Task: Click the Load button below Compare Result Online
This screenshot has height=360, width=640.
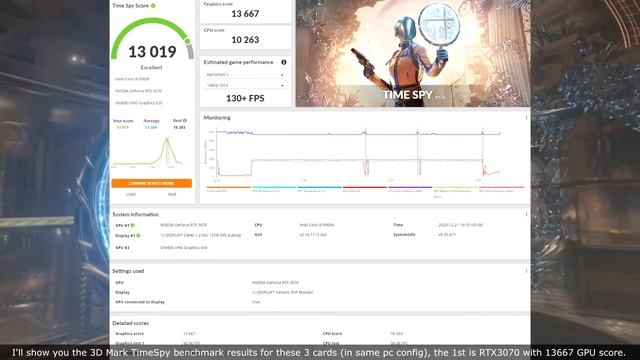Action: point(131,194)
